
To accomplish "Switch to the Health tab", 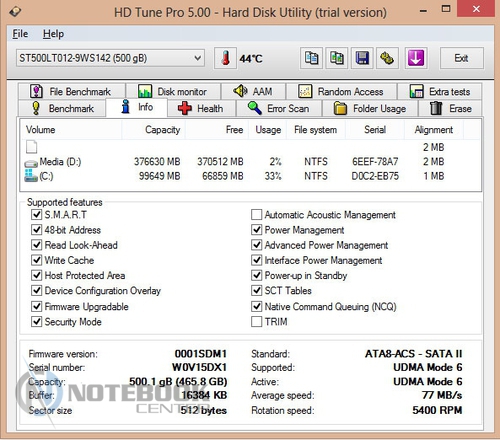I will point(201,108).
